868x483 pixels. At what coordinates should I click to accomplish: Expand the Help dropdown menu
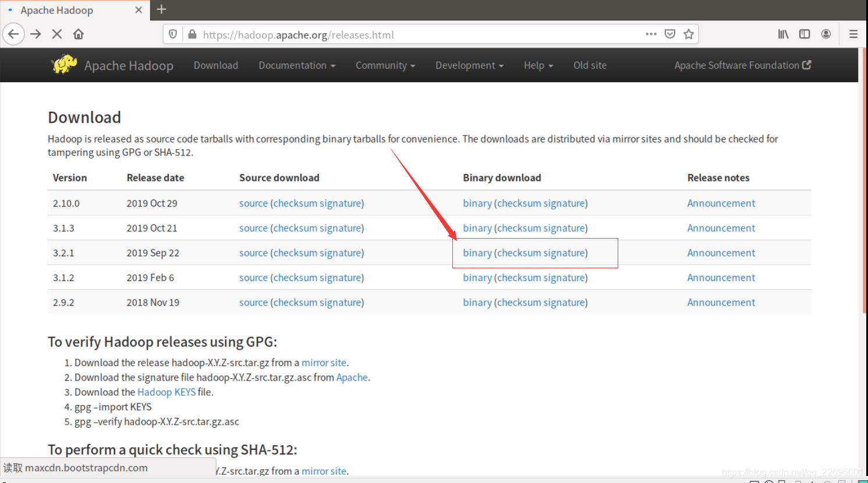click(538, 65)
